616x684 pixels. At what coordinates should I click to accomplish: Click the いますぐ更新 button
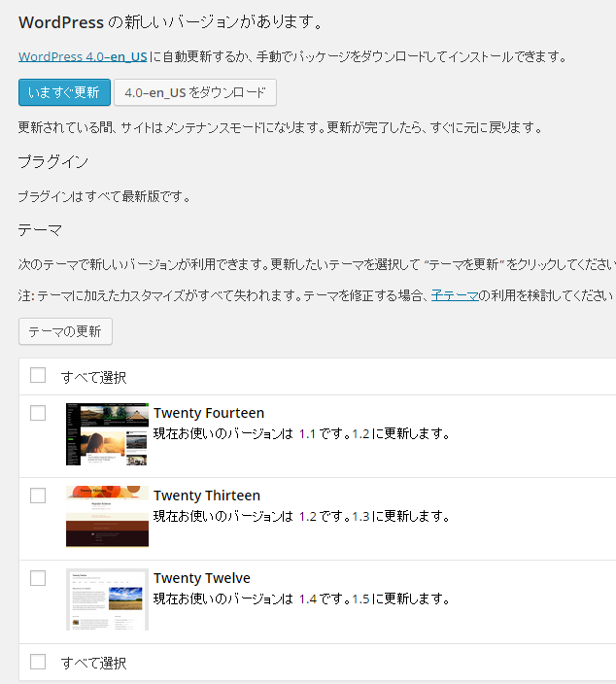pos(64,92)
